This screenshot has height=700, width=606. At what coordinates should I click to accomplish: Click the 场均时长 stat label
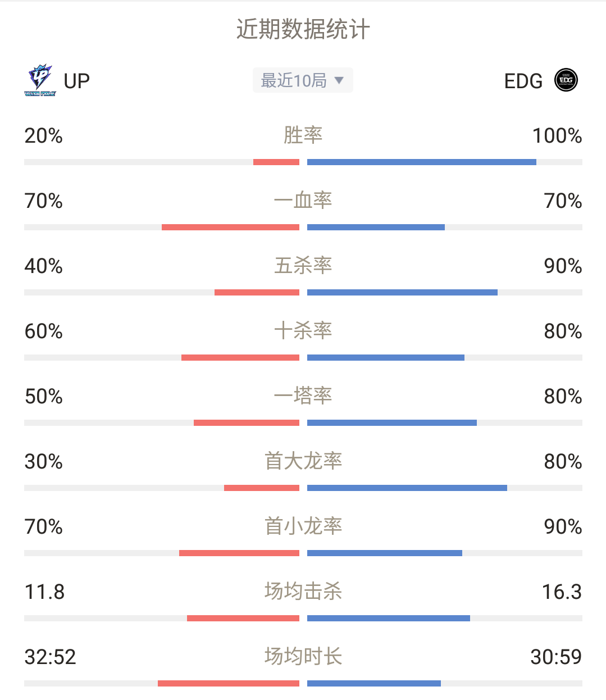303,656
